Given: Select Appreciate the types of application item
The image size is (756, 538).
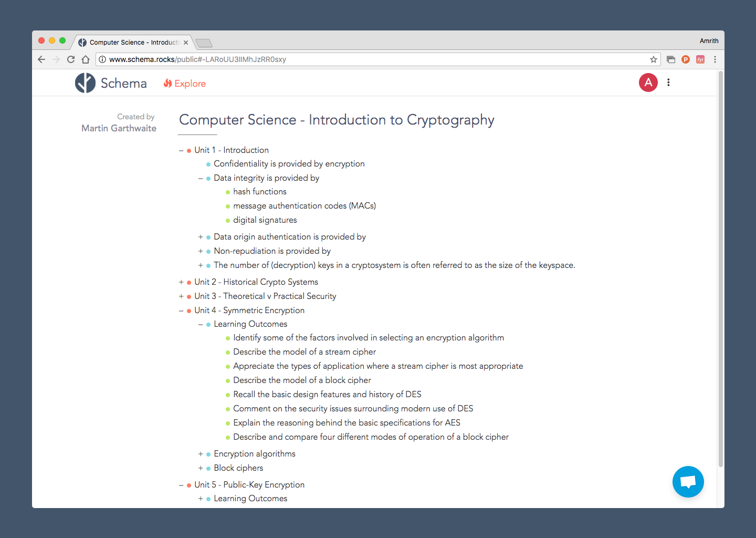Looking at the screenshot, I should point(378,366).
